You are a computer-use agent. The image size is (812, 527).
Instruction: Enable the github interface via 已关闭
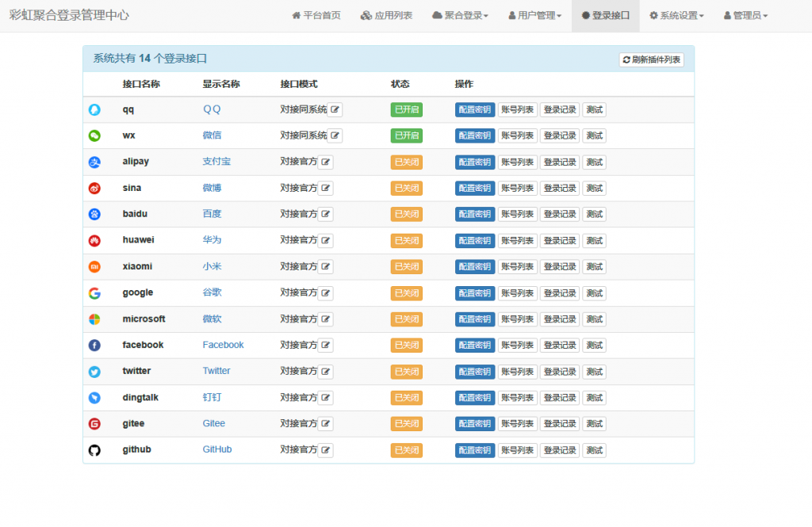pyautogui.click(x=407, y=450)
